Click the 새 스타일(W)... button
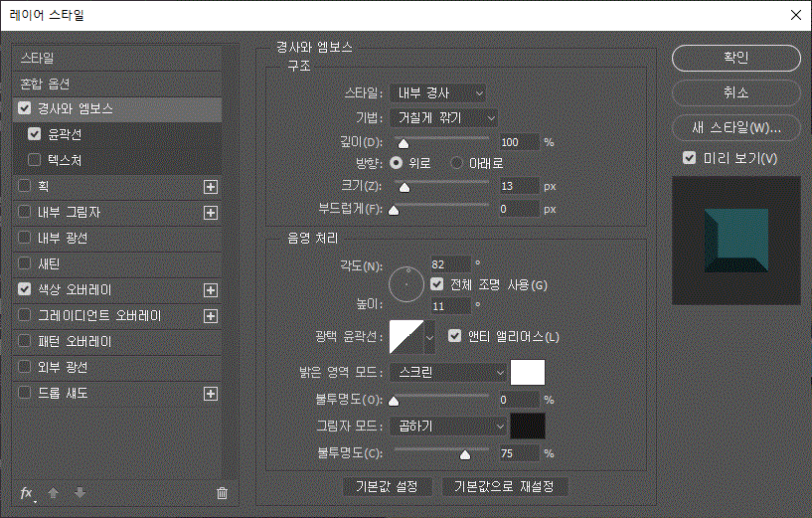Screen dimensions: 812x518 (x=735, y=127)
